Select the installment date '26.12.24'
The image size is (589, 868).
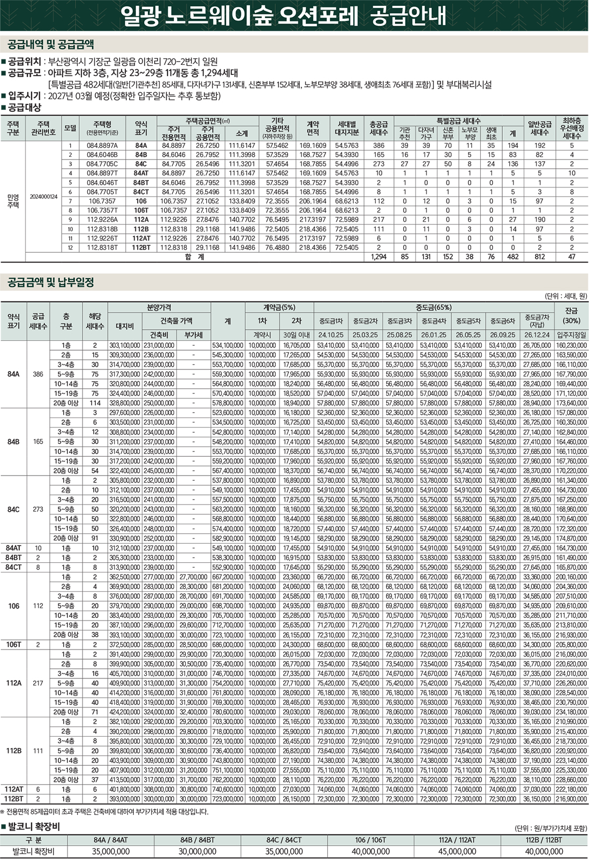click(537, 335)
